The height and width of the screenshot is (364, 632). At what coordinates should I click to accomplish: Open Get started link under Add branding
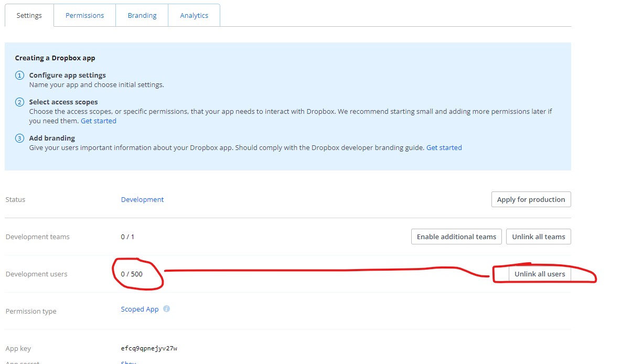click(444, 147)
